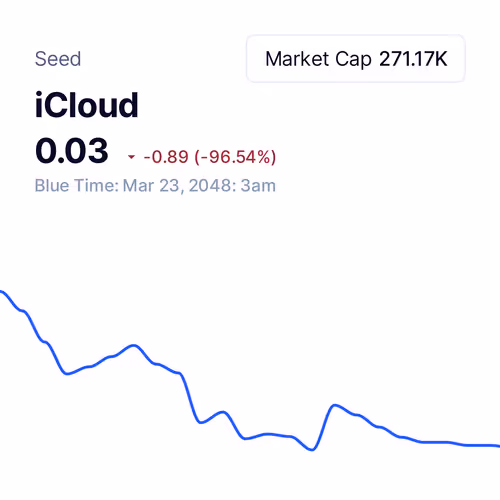
Task: Click the 0.03 current price value
Action: (x=72, y=151)
